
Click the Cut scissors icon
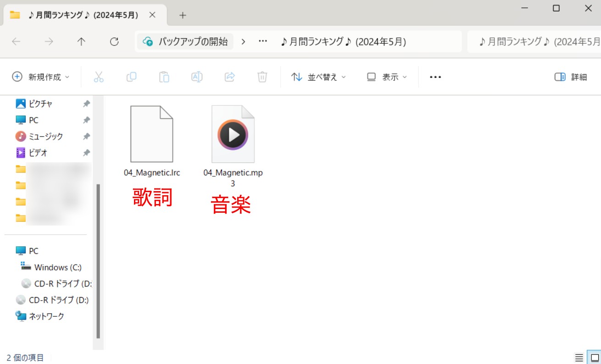99,77
